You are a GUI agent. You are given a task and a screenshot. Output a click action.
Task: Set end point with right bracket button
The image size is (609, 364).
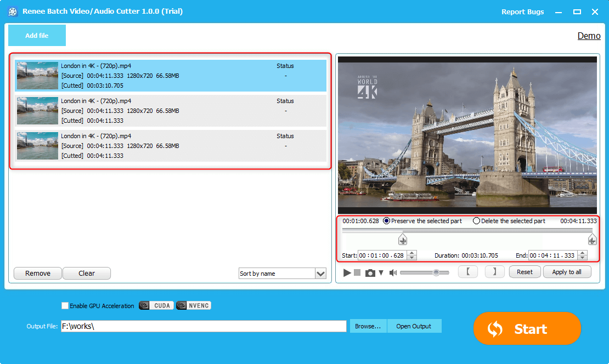(494, 272)
